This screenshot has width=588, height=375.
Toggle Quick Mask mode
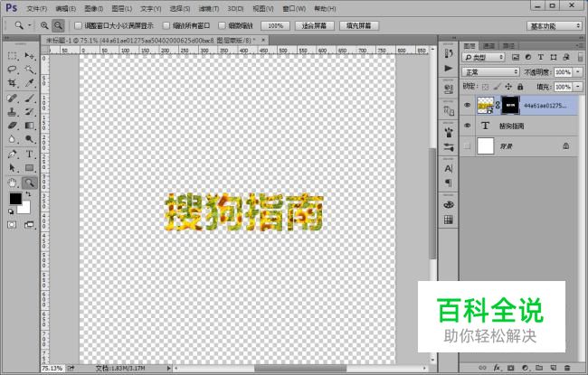[x=12, y=225]
